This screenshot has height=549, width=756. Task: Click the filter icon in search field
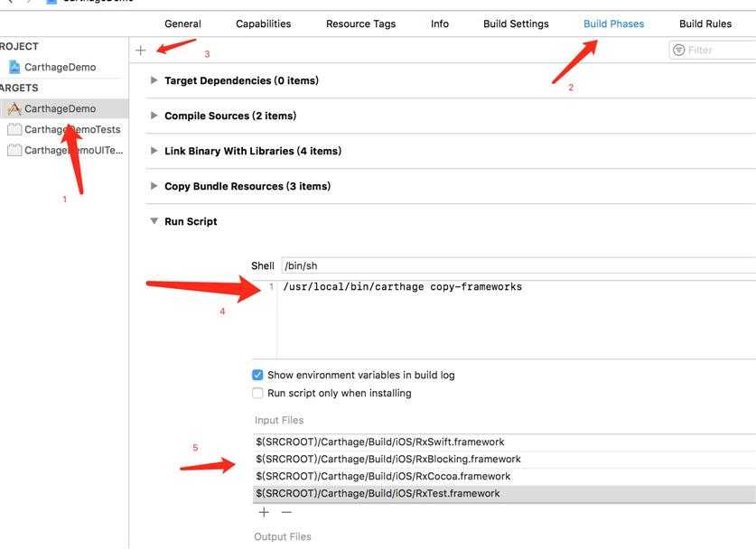[x=679, y=50]
